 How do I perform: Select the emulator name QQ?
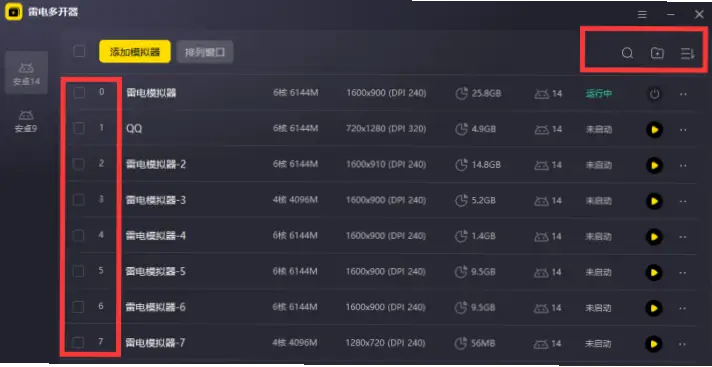pos(134,129)
